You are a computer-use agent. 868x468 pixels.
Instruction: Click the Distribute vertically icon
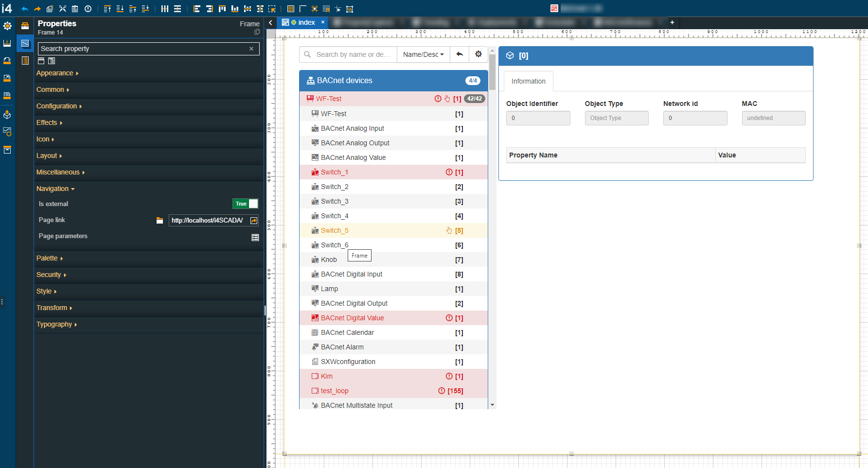[177, 9]
